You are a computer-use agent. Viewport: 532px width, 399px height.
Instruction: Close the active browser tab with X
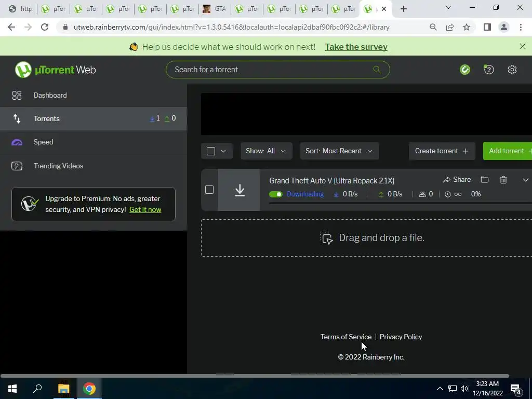pyautogui.click(x=384, y=9)
